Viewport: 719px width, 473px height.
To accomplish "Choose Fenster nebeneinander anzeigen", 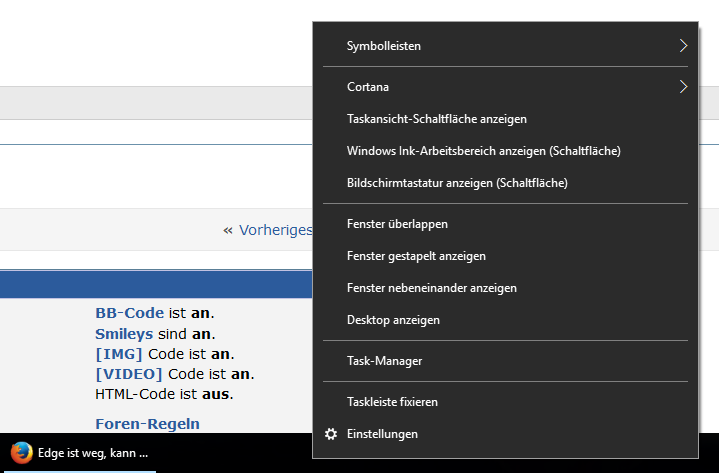I will tap(431, 288).
